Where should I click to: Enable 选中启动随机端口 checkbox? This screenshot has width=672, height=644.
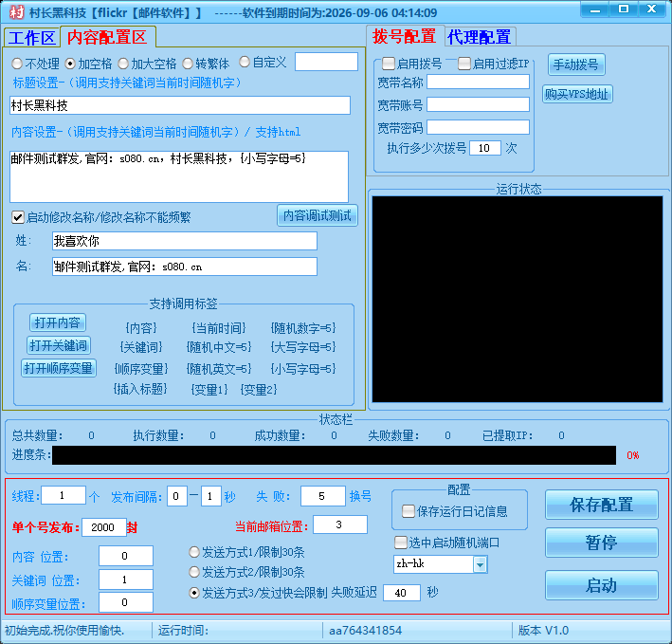(400, 543)
